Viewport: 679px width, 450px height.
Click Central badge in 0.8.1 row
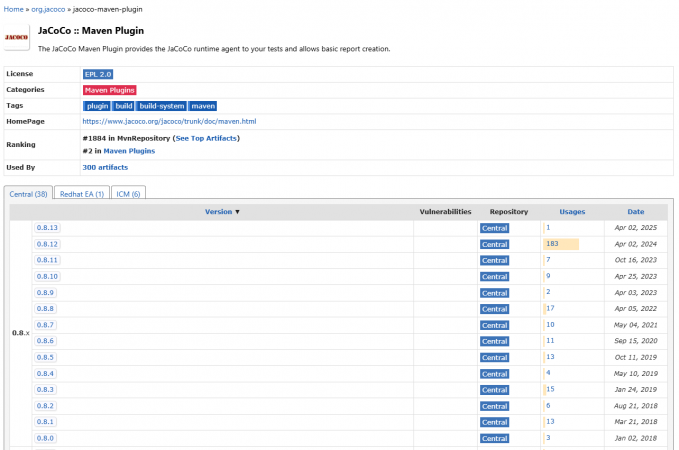[495, 423]
